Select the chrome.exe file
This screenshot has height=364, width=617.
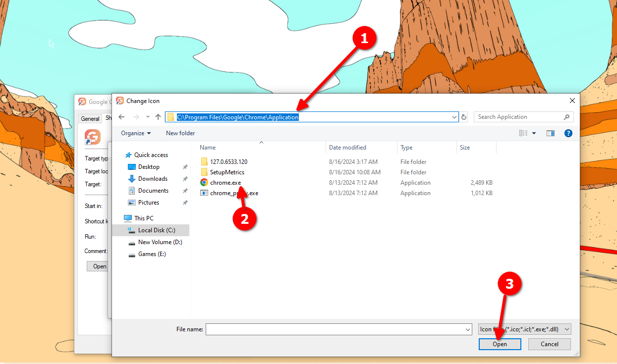click(x=225, y=183)
